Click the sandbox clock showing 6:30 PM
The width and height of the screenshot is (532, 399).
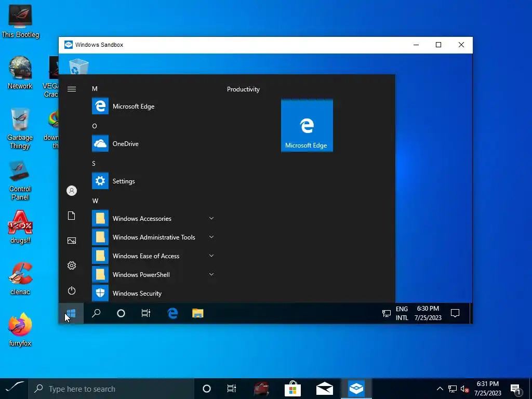click(428, 313)
